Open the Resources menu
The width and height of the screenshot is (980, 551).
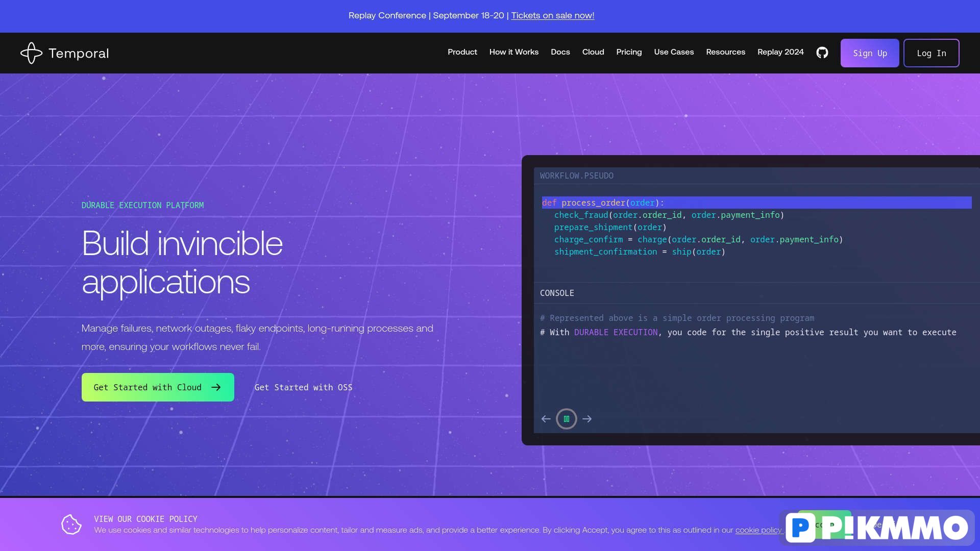click(x=725, y=52)
